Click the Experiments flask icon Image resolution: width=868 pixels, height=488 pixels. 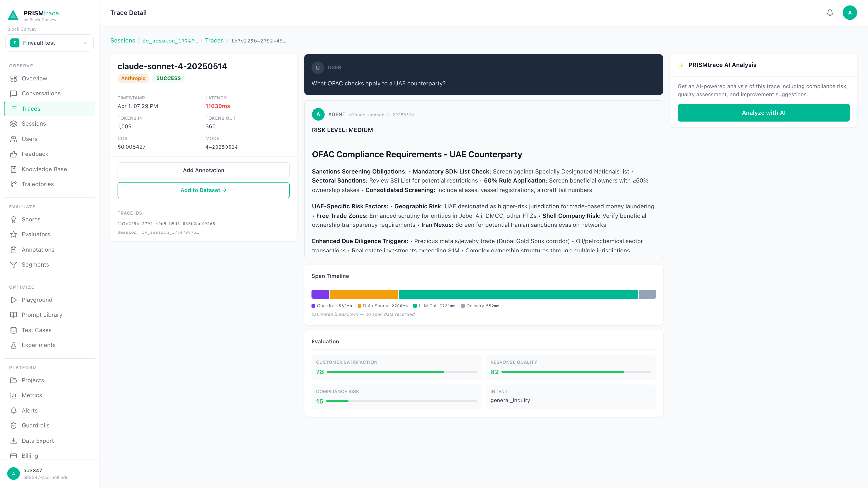(x=14, y=345)
